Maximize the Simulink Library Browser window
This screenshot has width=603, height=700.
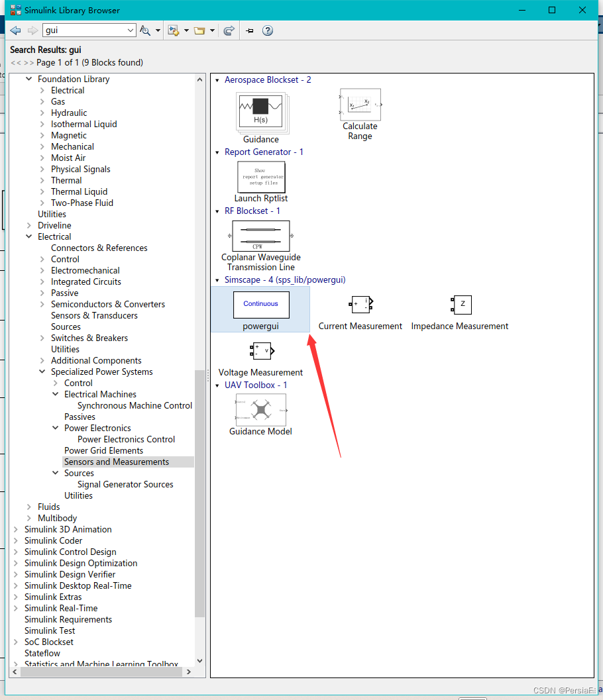[x=552, y=10]
